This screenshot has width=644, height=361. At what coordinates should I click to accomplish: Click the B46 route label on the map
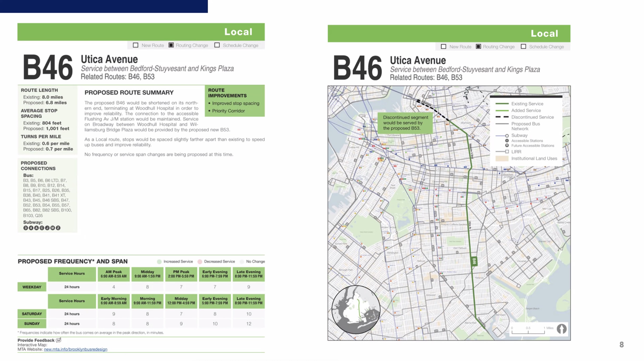tap(474, 261)
